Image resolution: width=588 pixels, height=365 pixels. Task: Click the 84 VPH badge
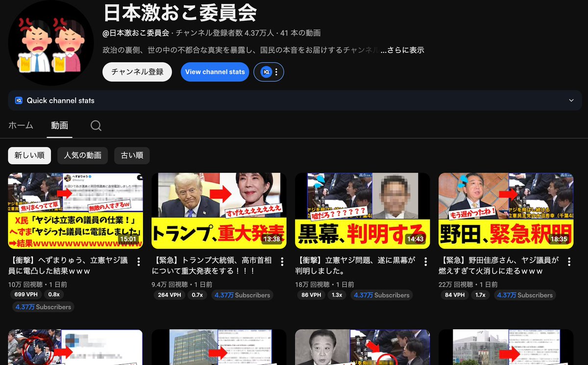pos(455,295)
